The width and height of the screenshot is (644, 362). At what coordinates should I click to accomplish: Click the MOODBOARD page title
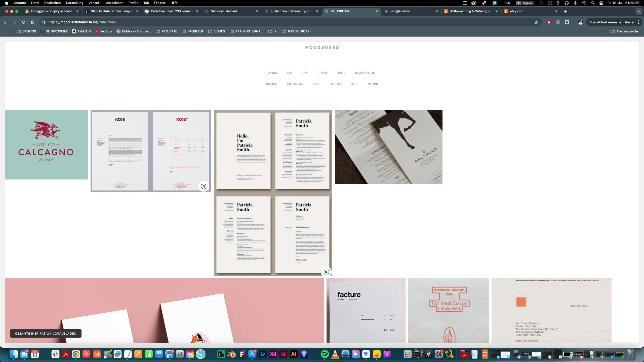point(322,48)
